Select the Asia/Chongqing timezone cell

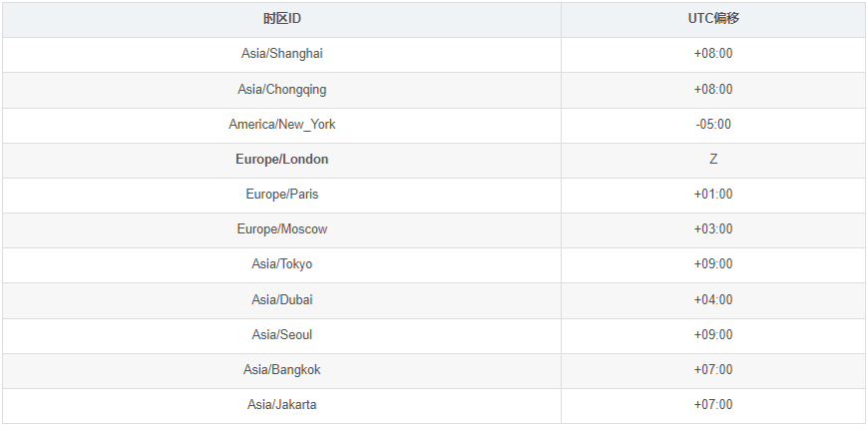(282, 90)
